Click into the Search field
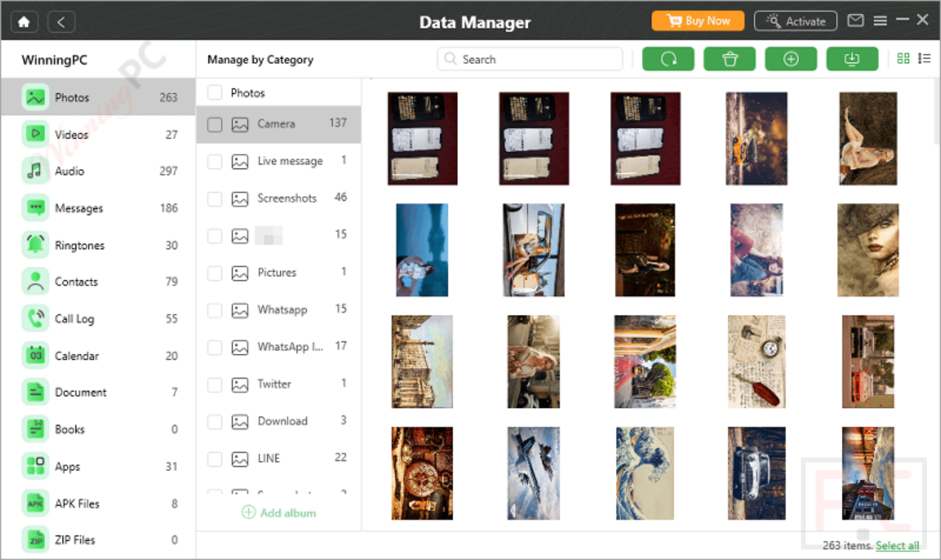This screenshot has width=941, height=560. (530, 59)
